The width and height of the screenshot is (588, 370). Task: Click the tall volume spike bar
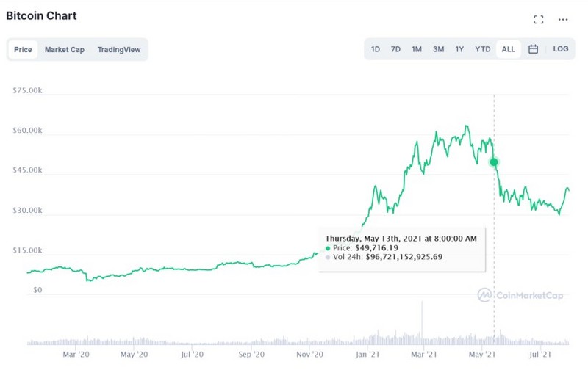pos(422,323)
